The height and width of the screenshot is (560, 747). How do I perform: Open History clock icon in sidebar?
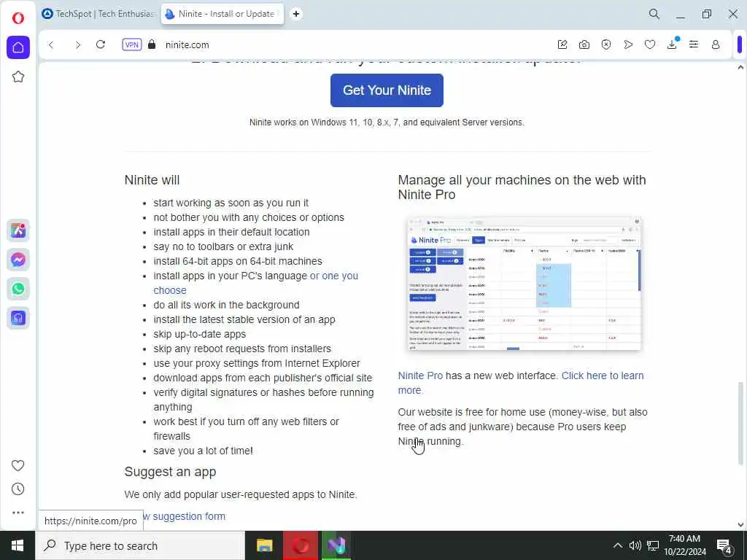18,489
